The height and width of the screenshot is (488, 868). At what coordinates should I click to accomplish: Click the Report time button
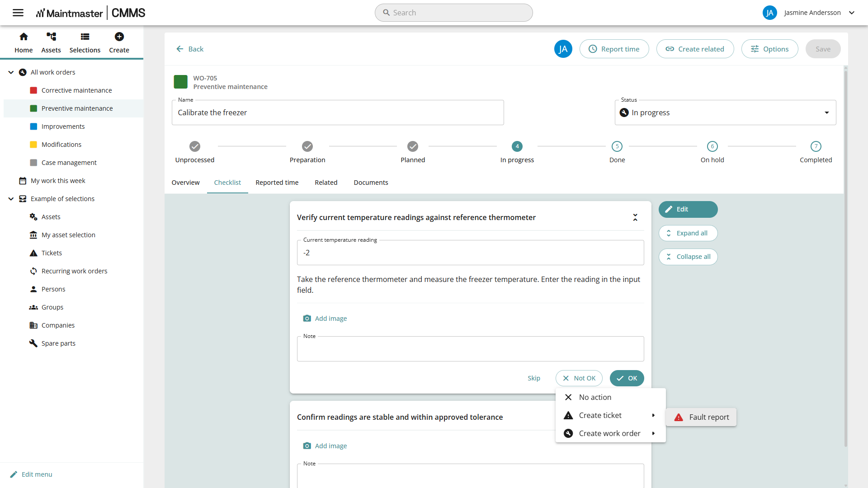tap(614, 49)
